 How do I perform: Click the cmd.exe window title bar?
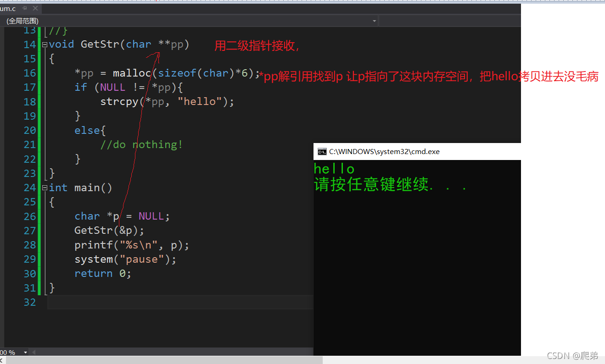tap(417, 151)
